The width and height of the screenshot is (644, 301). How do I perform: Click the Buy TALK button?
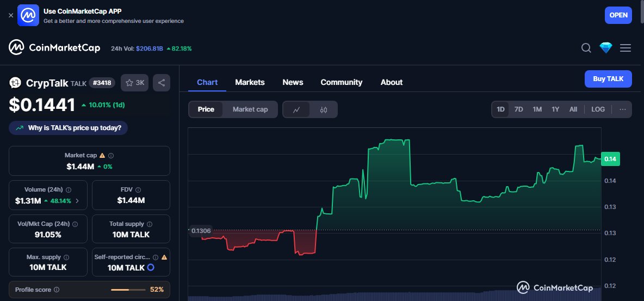[608, 79]
